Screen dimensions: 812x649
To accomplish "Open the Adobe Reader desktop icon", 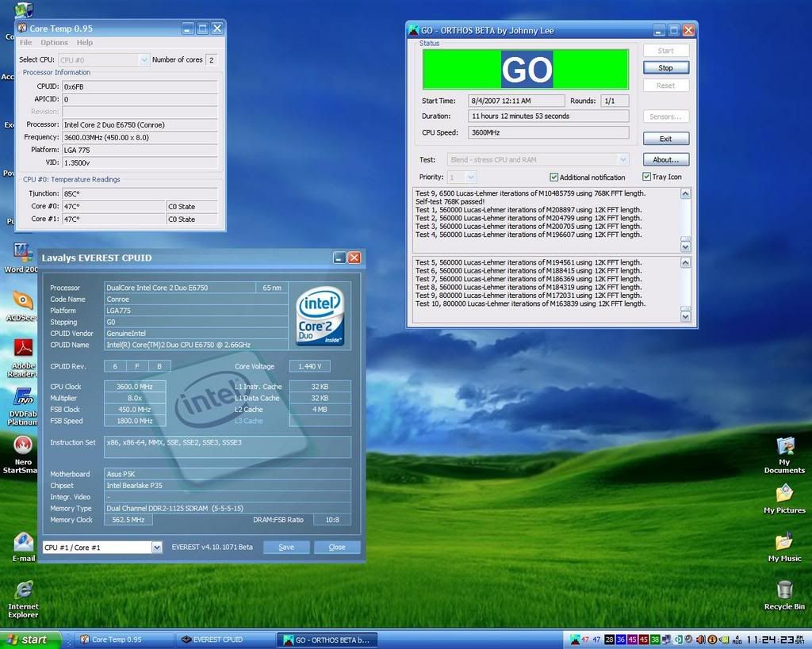I will pyautogui.click(x=21, y=357).
